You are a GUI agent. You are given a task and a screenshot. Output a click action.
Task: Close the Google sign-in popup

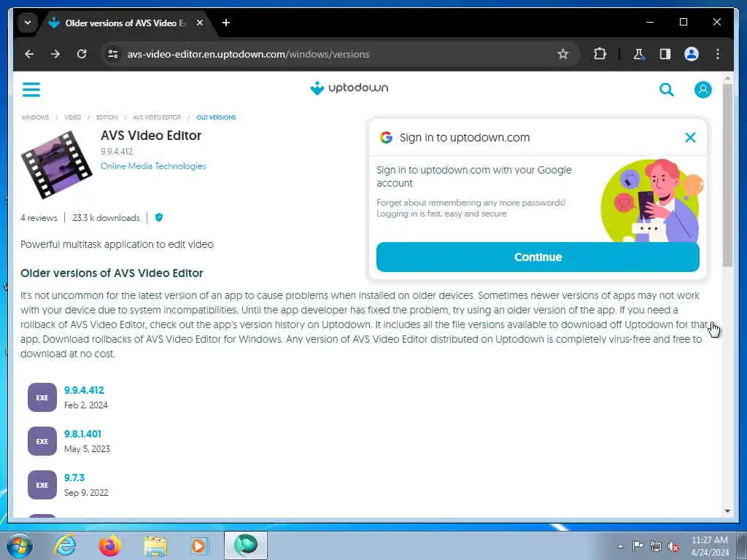(690, 138)
